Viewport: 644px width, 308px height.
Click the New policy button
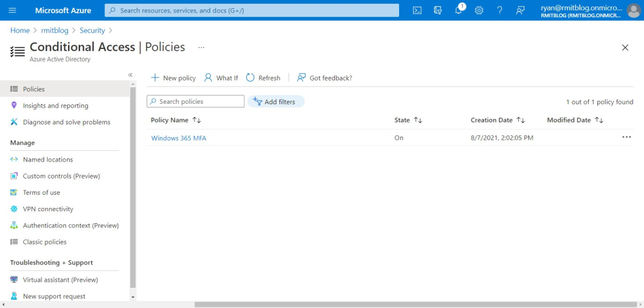pyautogui.click(x=173, y=77)
